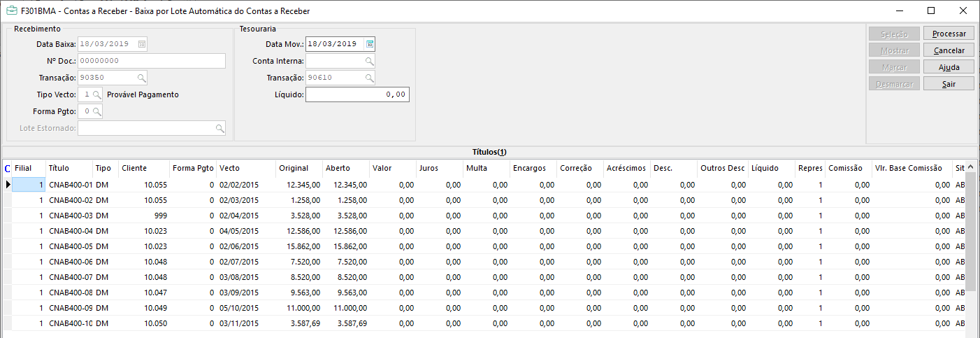Click the Sair button
Viewport: 980px width, 338px height.
[x=949, y=83]
